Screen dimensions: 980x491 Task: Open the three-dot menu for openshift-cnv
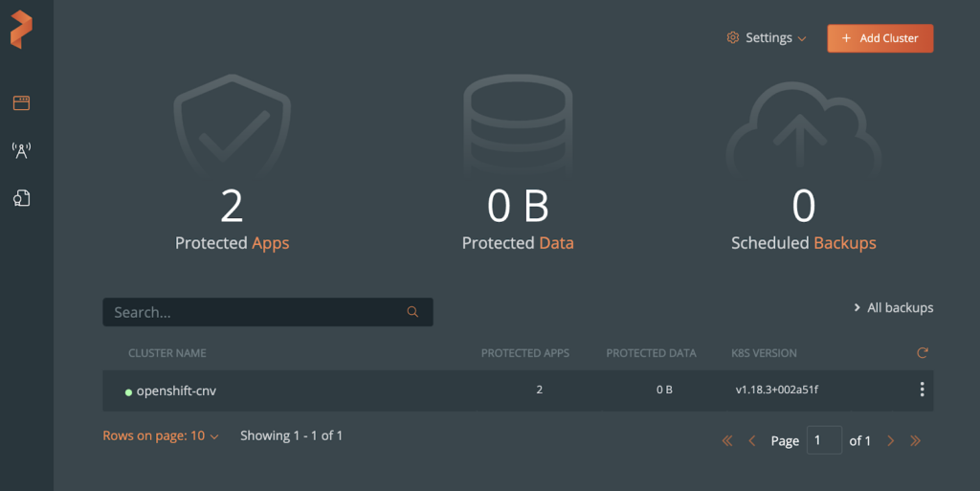click(922, 390)
